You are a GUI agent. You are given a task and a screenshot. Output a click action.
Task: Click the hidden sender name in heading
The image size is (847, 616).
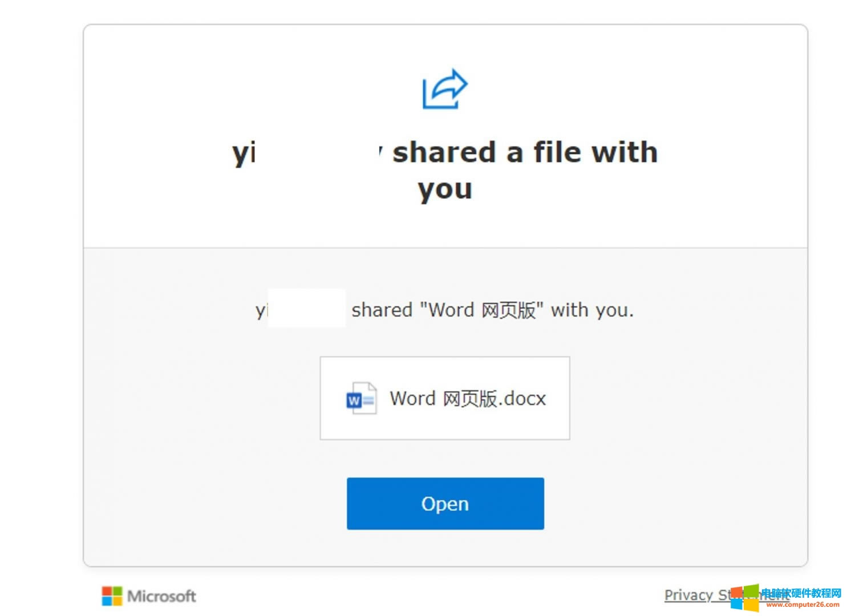coord(317,152)
